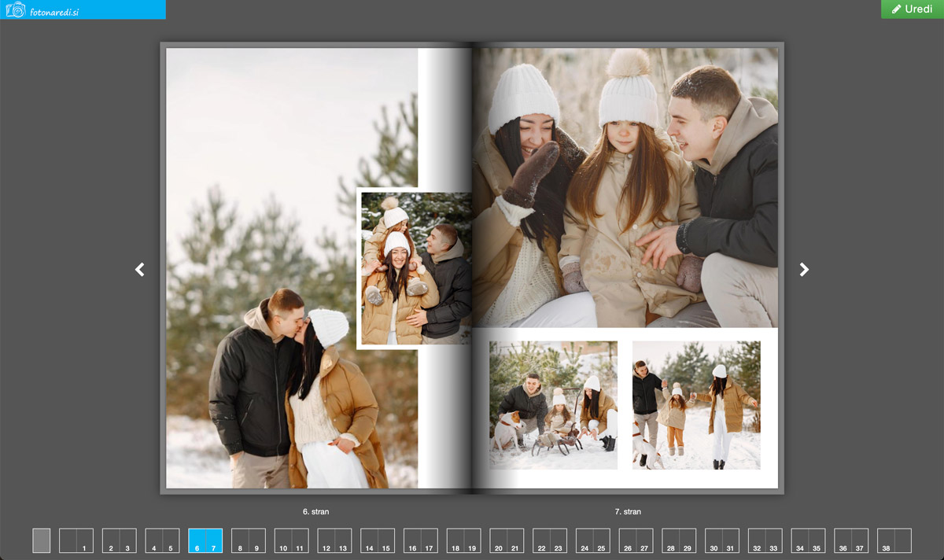Go to pages 26-27 spread thumbnail

pos(636,540)
